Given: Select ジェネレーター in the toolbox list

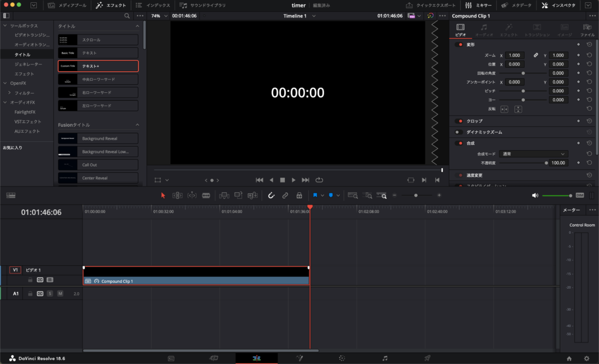Looking at the screenshot, I should (28, 64).
